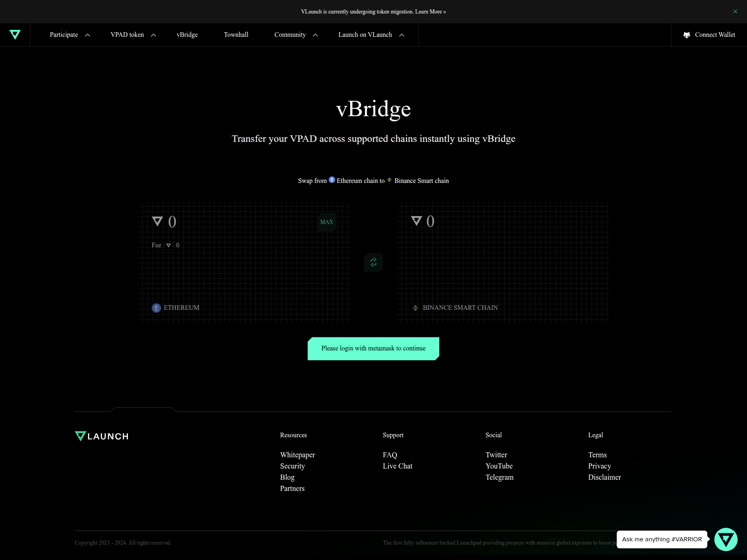This screenshot has width=747, height=560.
Task: Open the YouTube social link
Action: (x=499, y=466)
